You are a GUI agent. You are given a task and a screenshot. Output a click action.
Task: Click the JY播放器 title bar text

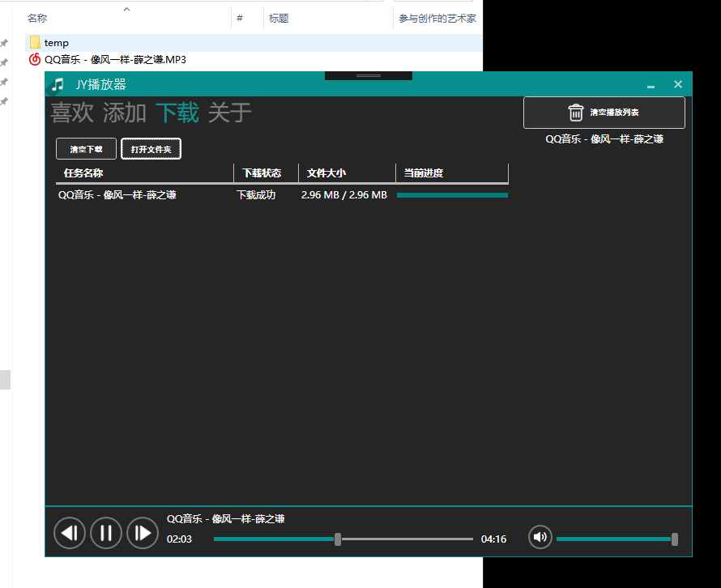tap(100, 84)
